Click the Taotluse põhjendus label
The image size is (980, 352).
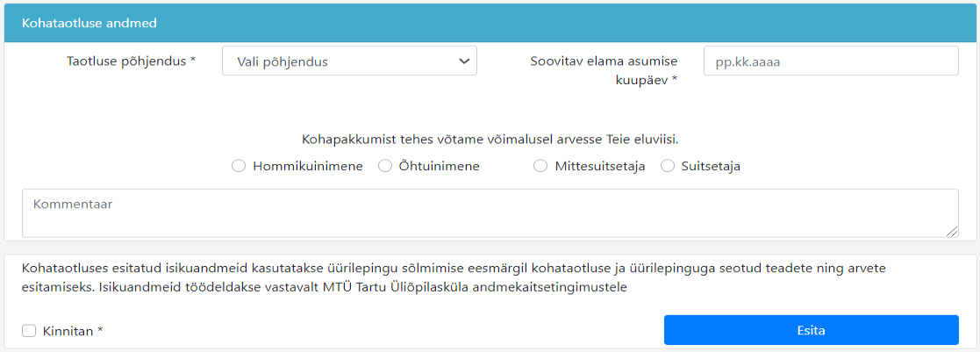tap(132, 61)
